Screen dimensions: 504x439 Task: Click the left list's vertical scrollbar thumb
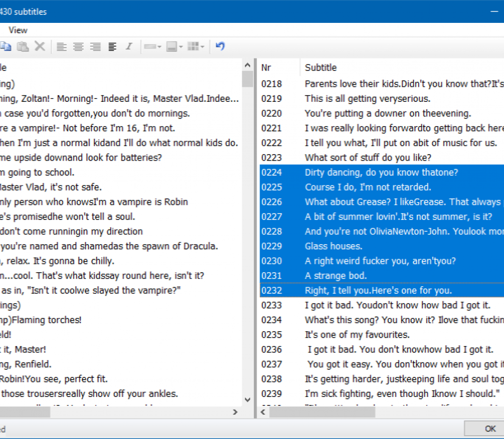247,79
